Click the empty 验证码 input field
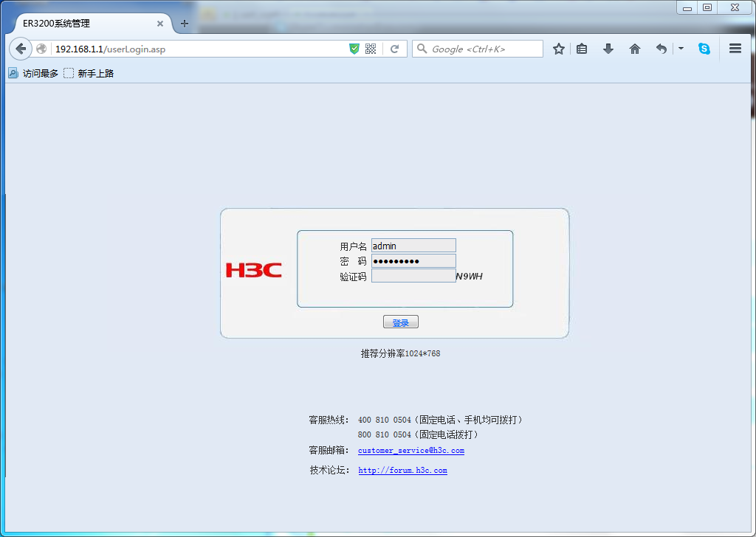The image size is (756, 537). 413,276
